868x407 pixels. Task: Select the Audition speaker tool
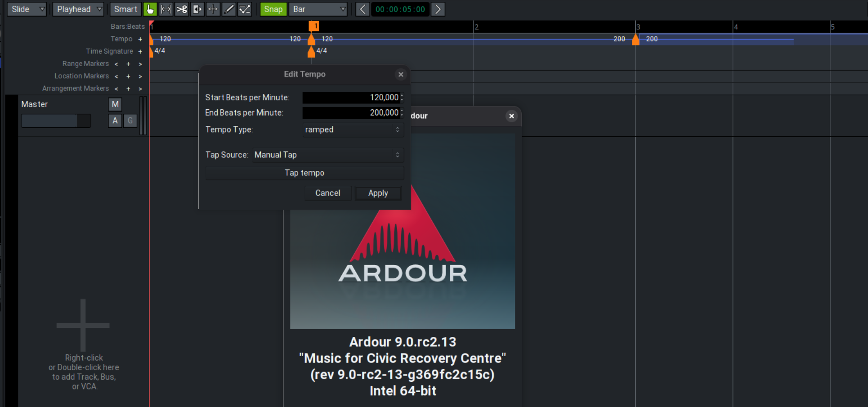pos(197,9)
